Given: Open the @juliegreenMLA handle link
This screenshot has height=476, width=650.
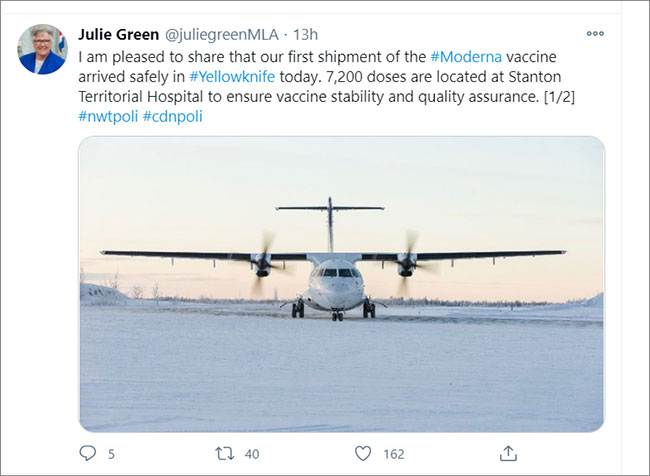Looking at the screenshot, I should pyautogui.click(x=222, y=34).
